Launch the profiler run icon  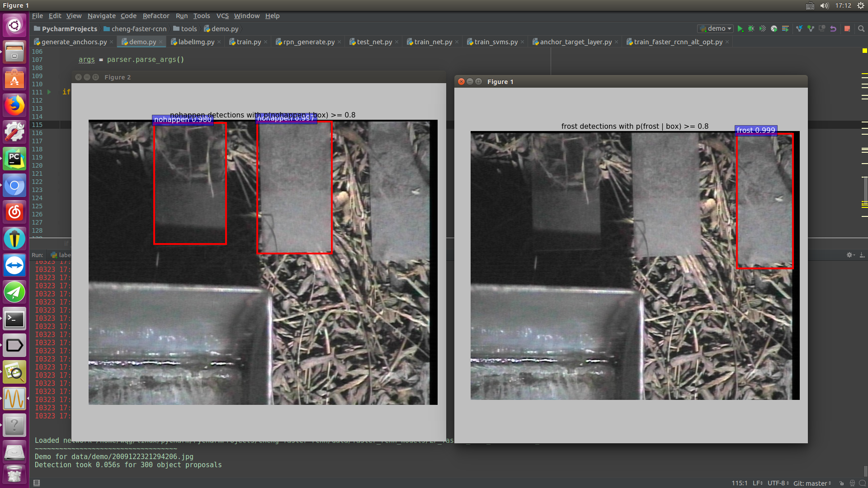click(774, 28)
